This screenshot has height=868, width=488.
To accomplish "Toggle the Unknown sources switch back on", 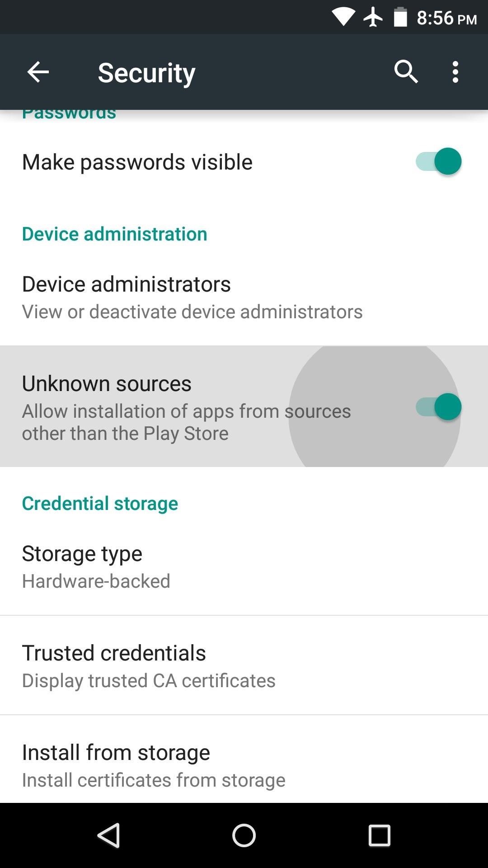I will tap(438, 406).
